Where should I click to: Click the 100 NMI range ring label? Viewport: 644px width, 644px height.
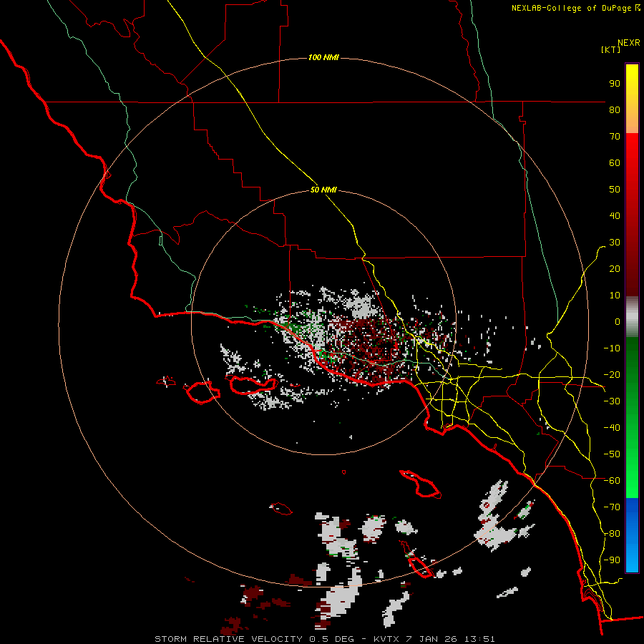323,57
